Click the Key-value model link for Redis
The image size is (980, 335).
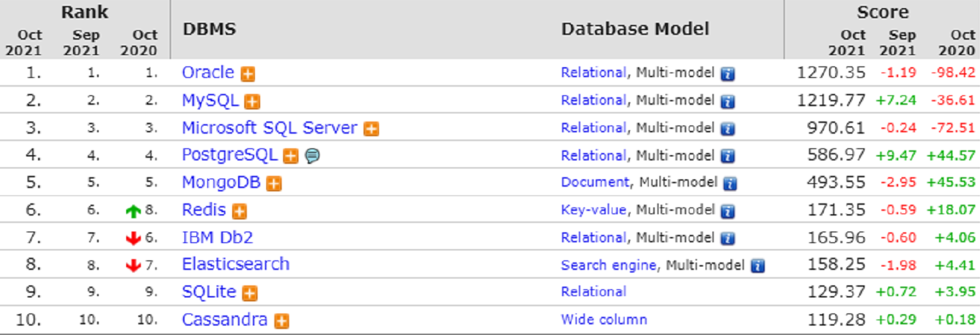coord(594,210)
